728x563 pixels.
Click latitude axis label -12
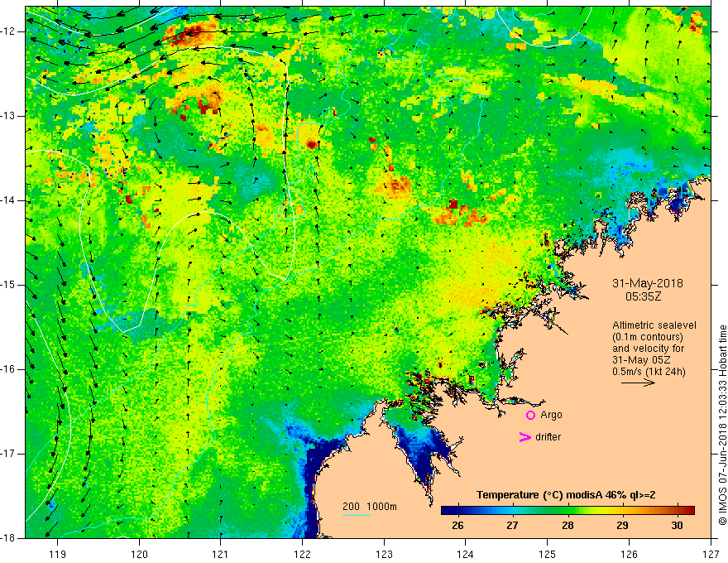click(8, 31)
